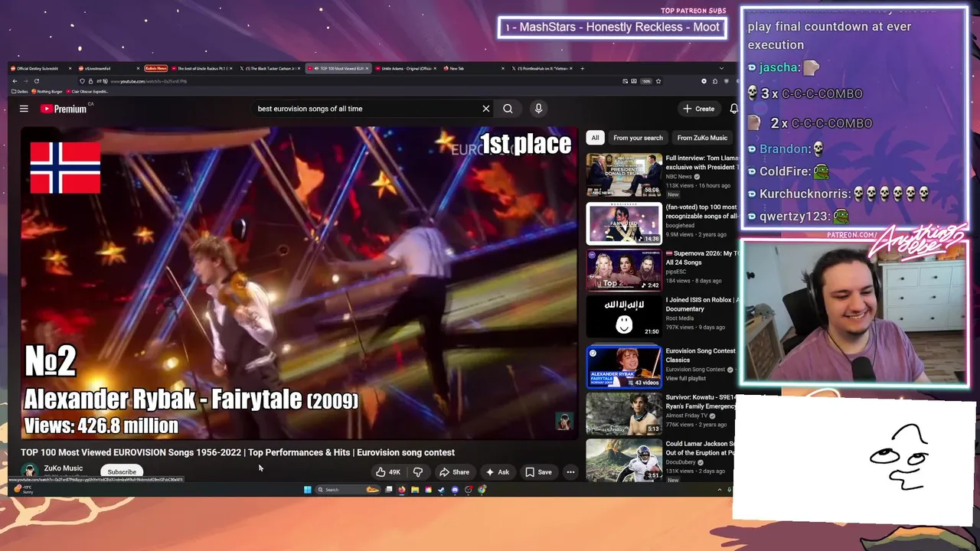Click the browser address bar URL

pos(148,81)
